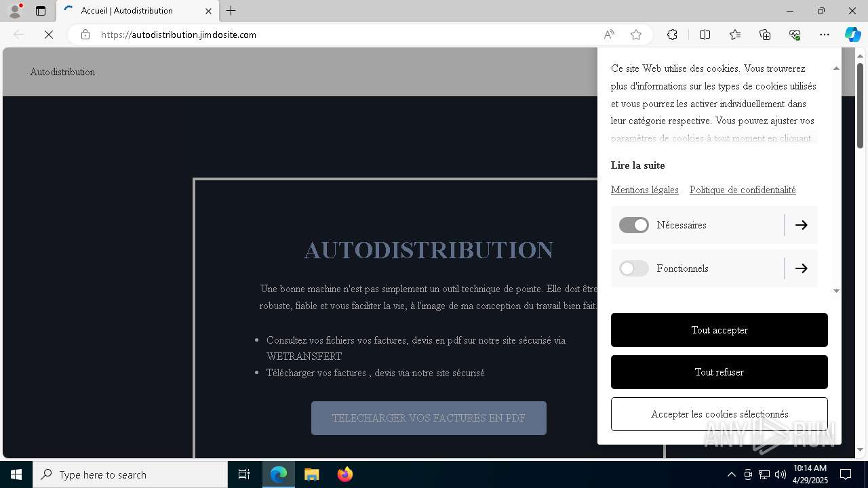
Task: Click the taskbar search box
Action: coord(130,474)
